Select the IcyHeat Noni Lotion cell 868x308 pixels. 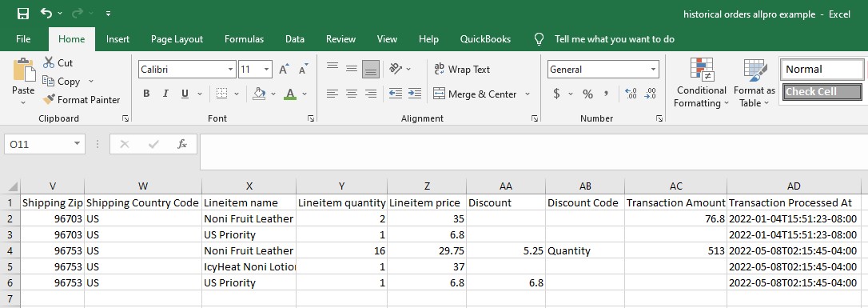(249, 267)
